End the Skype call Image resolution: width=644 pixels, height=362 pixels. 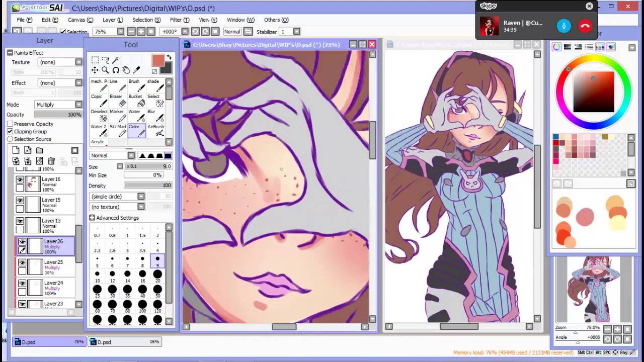click(585, 26)
